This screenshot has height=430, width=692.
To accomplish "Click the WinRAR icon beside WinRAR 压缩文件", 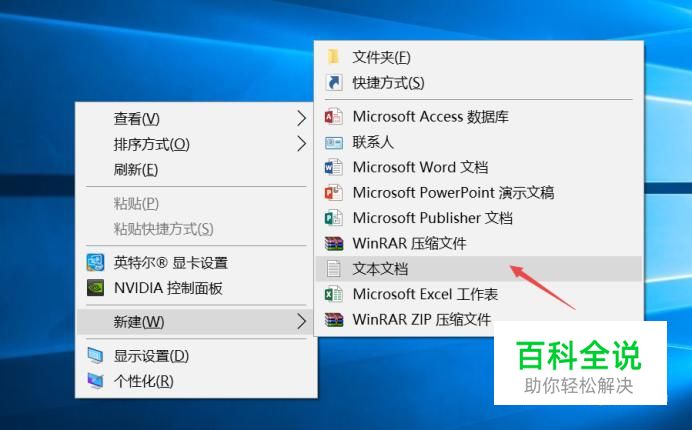I will point(334,243).
